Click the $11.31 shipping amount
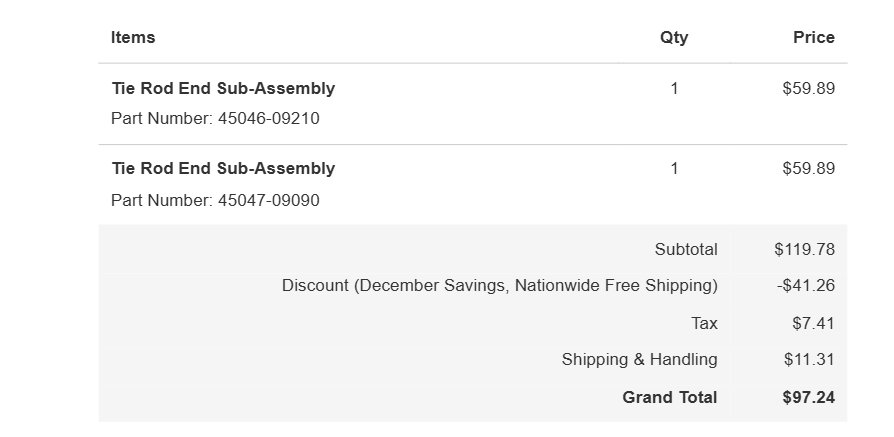Viewport: 894px width, 437px height. pyautogui.click(x=809, y=359)
